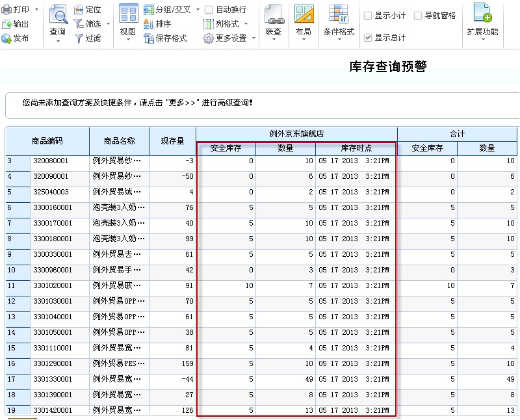Open the 分组/交叉 dropdown arrow
The image size is (520, 420).
198,10
